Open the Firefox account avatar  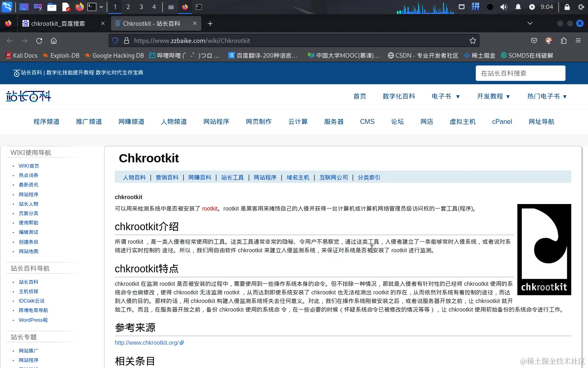549,40
